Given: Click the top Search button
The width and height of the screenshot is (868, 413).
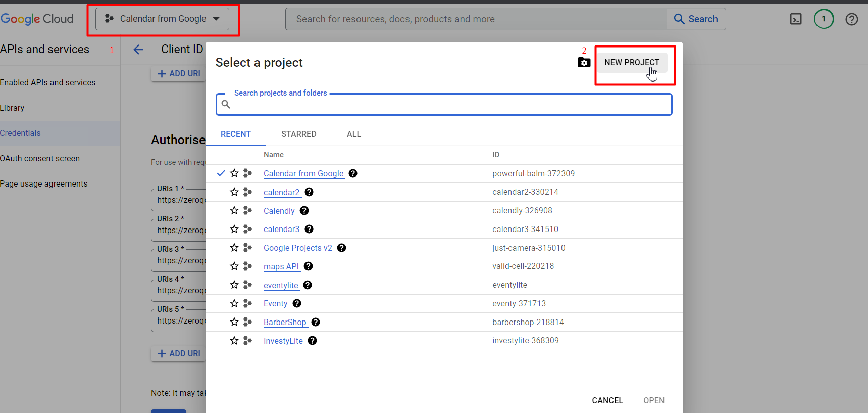Looking at the screenshot, I should 696,19.
